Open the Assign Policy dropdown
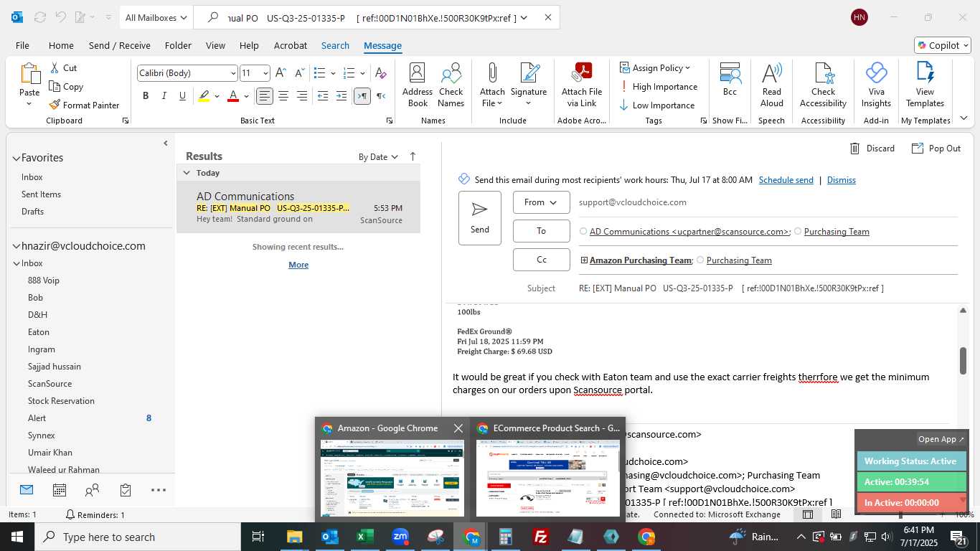This screenshot has width=980, height=551. 654,67
